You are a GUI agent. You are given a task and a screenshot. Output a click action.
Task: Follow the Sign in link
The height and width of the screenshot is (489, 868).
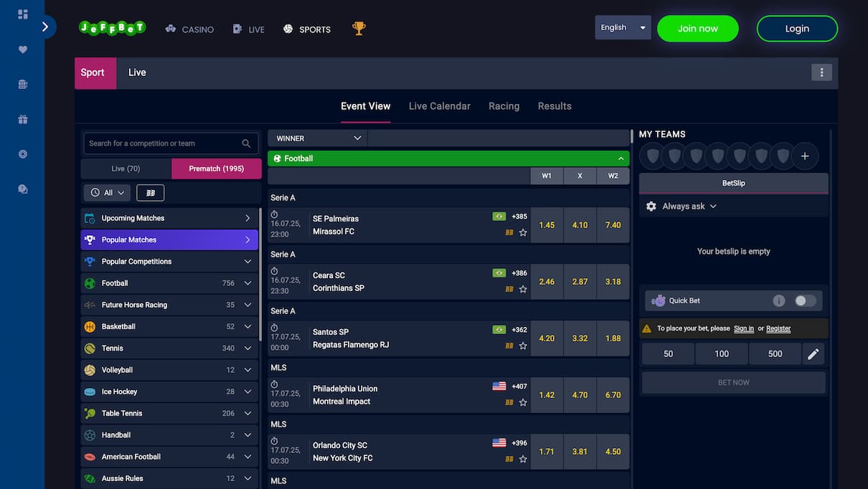[x=744, y=328]
